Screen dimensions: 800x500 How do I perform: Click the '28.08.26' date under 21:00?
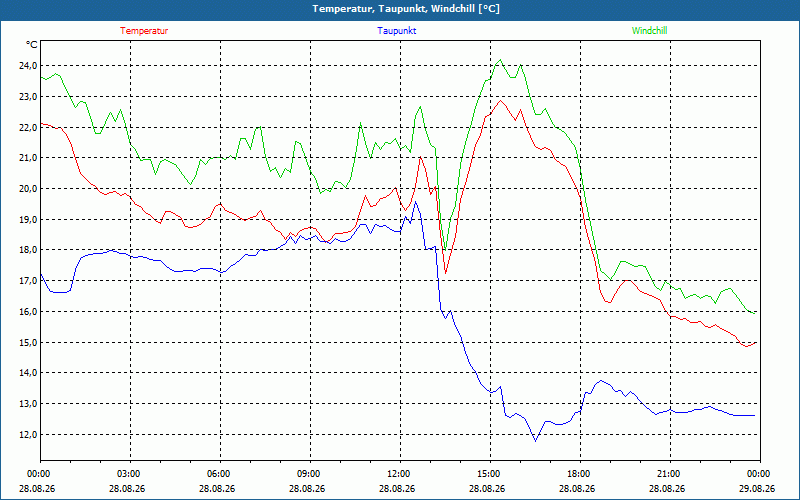[x=667, y=488]
